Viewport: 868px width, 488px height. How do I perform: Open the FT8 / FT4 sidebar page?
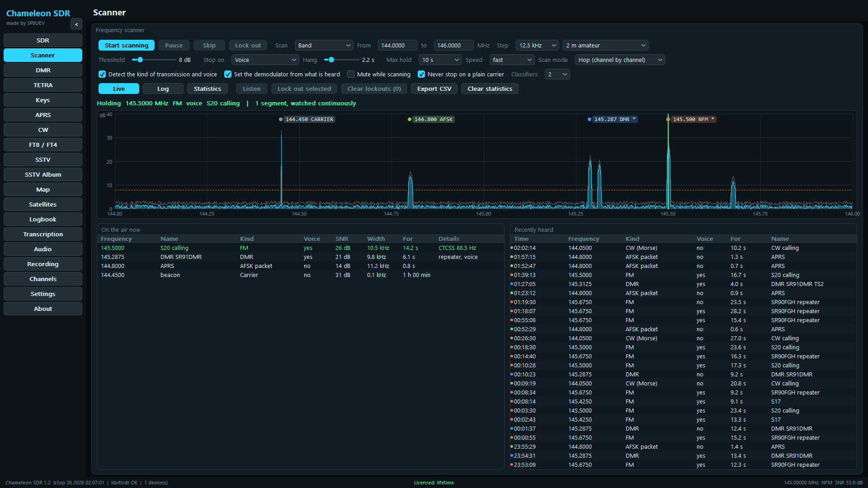pyautogui.click(x=43, y=145)
